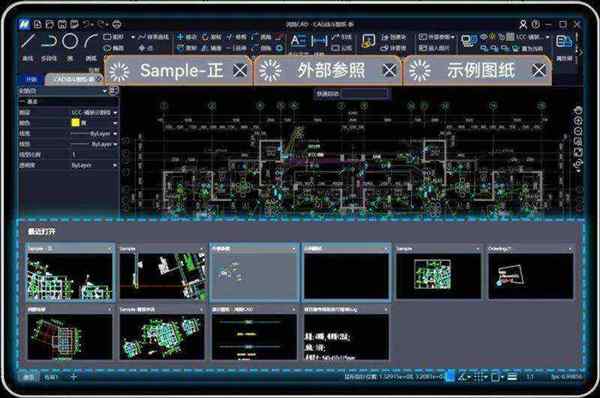Open the Properties panel ribbon icon
This screenshot has width=600, height=398.
click(564, 41)
